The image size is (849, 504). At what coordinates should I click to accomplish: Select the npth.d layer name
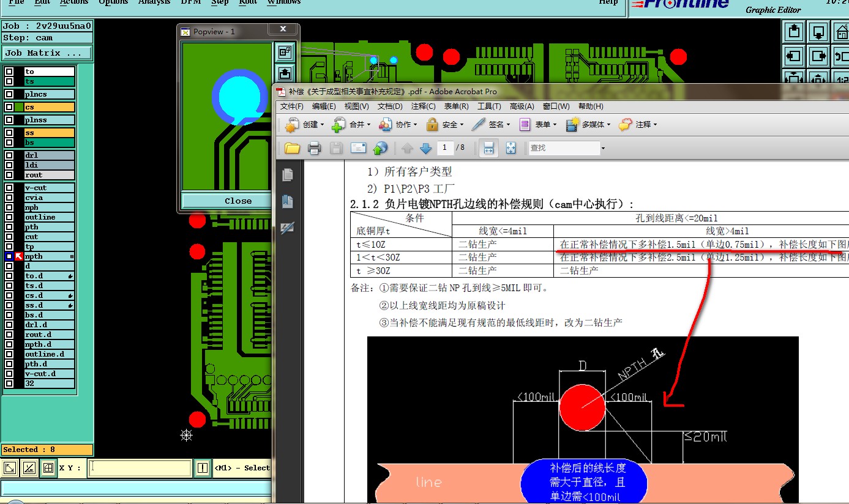[49, 344]
